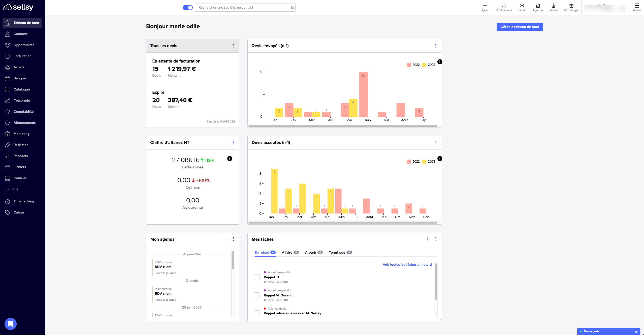Open the Notifications bell icon
The height and width of the screenshot is (335, 644).
tap(504, 6)
